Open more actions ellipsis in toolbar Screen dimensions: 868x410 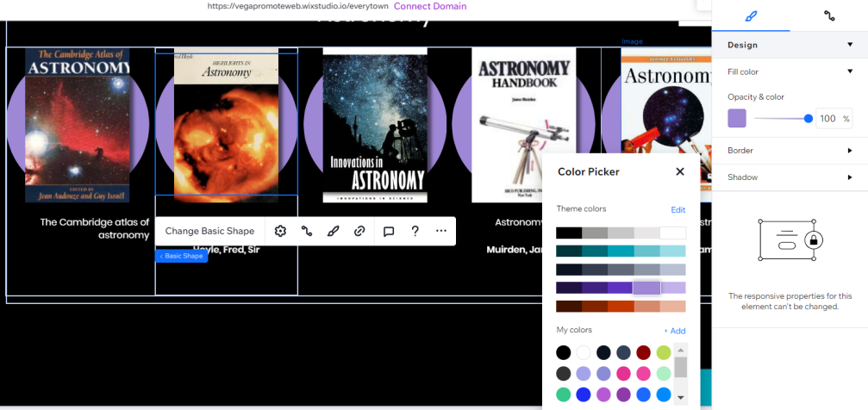(x=441, y=232)
